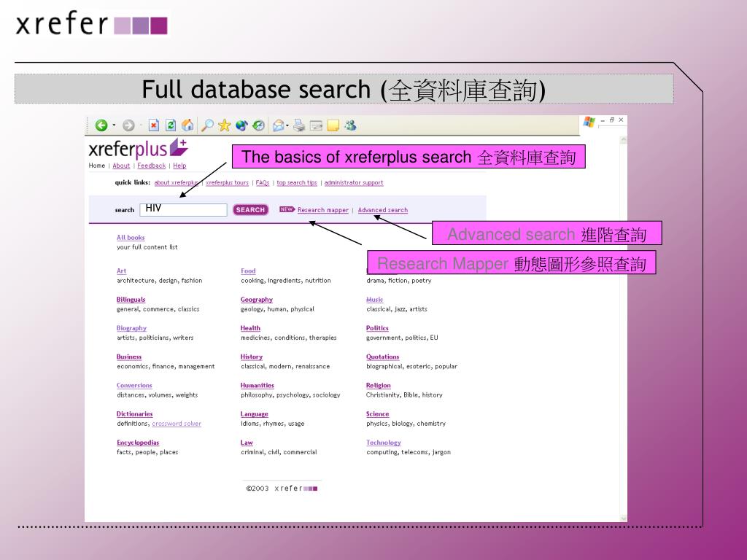
Task: Open the Quotations subject category
Action: pyautogui.click(x=382, y=356)
